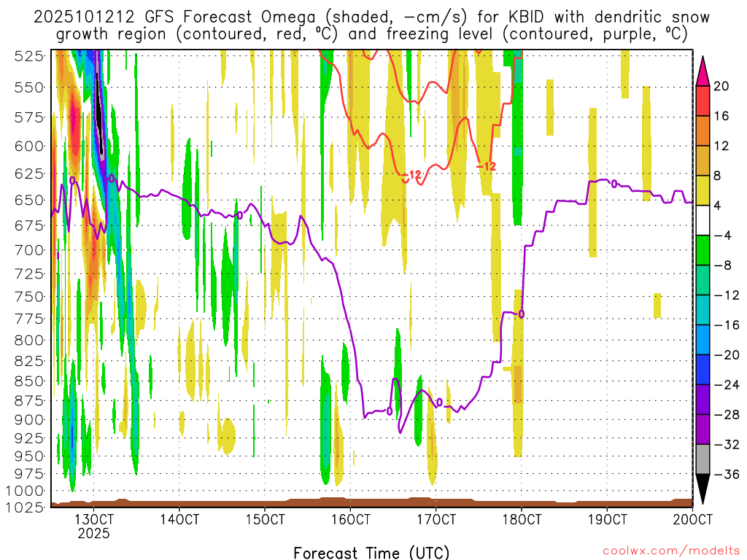Click the gray -32 to -36 colorbar segment
Viewport: 747px width, 560px height.
[703, 459]
